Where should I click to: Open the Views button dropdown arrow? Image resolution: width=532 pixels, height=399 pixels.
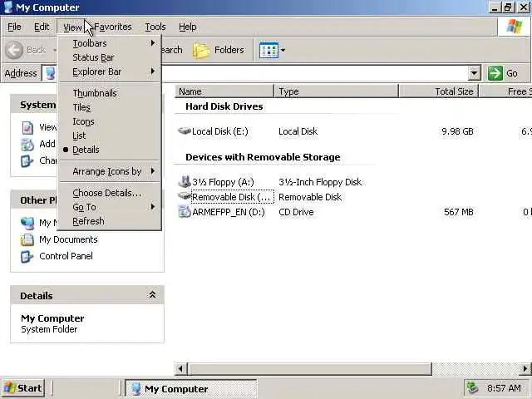coord(283,51)
